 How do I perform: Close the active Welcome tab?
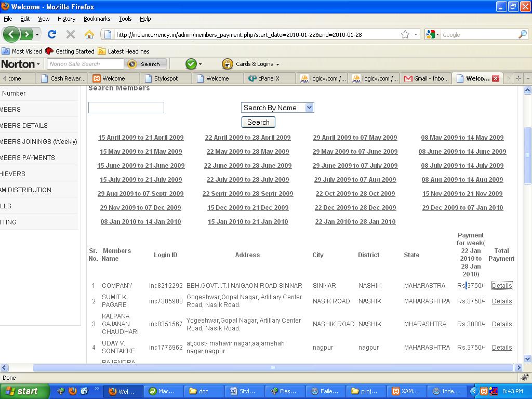pyautogui.click(x=496, y=78)
